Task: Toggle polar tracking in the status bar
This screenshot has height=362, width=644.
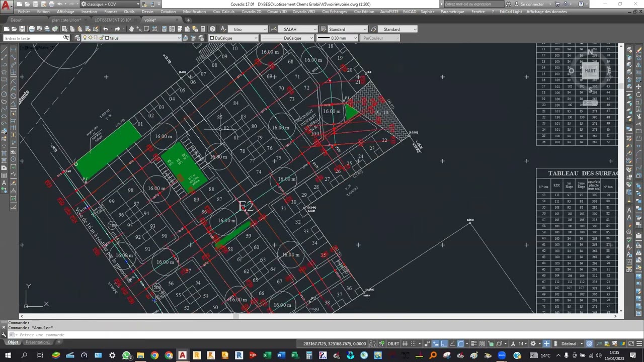Action: click(x=452, y=344)
